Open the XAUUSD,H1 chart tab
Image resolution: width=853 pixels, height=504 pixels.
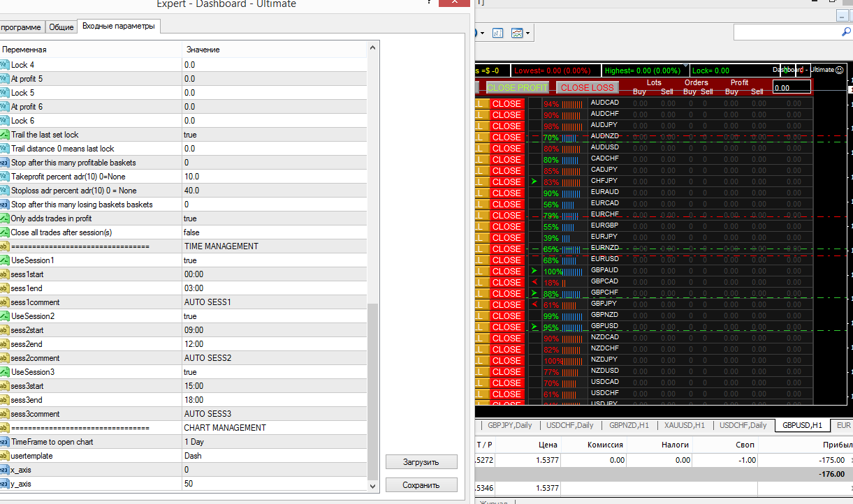[684, 425]
